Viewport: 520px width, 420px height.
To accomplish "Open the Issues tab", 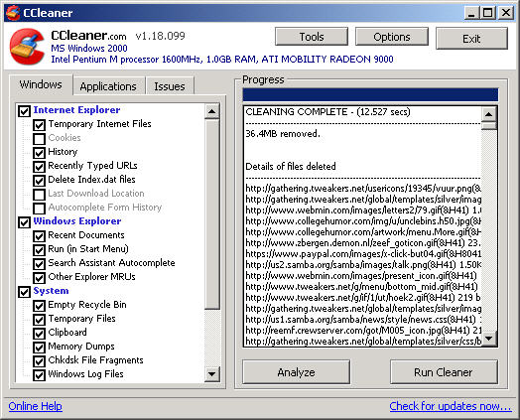I will click(x=170, y=86).
